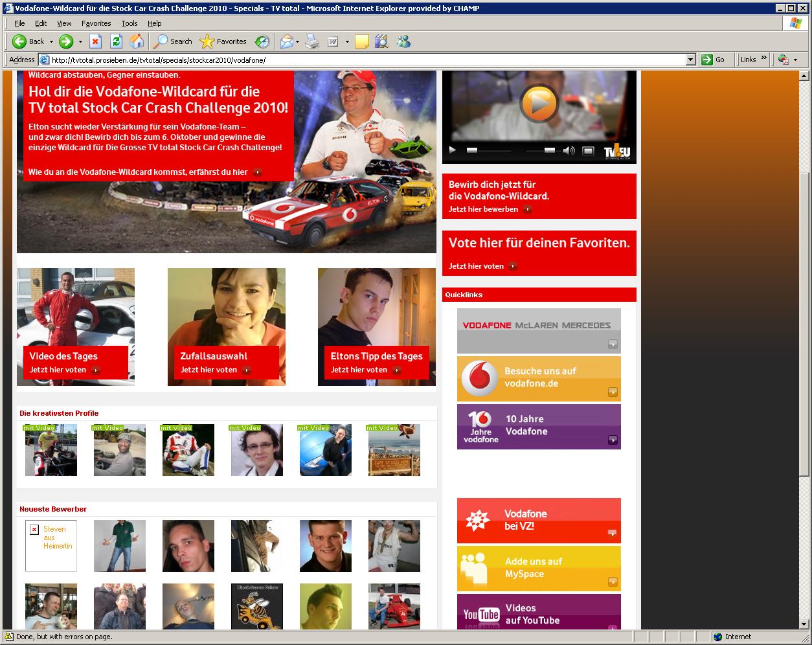Screen dimensions: 812x645
Task: Click the 'Video des Tages' thumbnail
Action: pyautogui.click(x=75, y=326)
